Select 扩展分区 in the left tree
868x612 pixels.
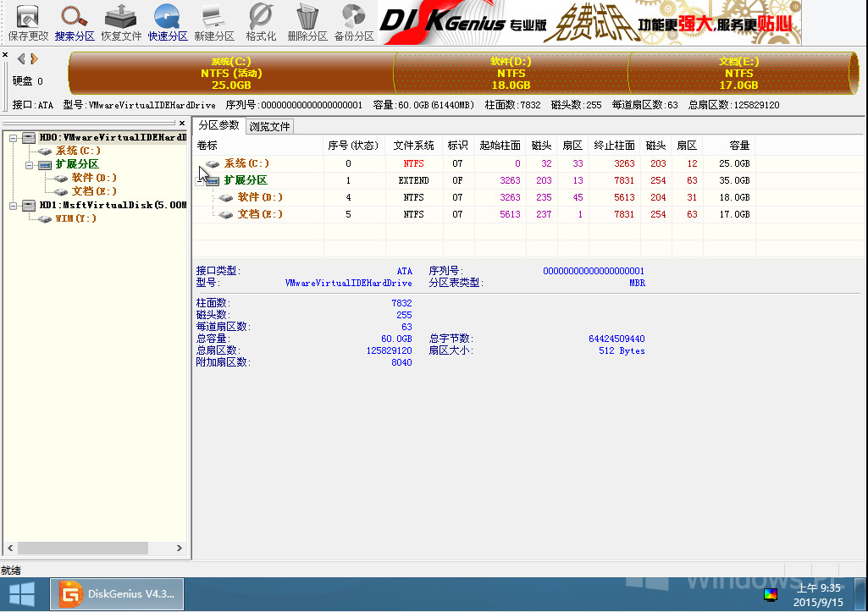click(77, 164)
